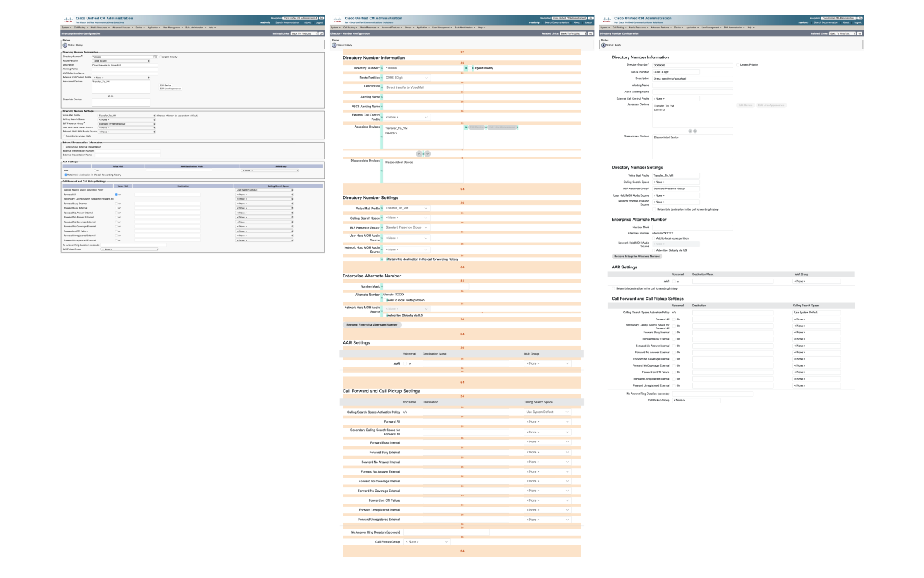Viewport: 924px width, 578px height.
Task: Click Directory Number field in middle mockup
Action: [423, 68]
